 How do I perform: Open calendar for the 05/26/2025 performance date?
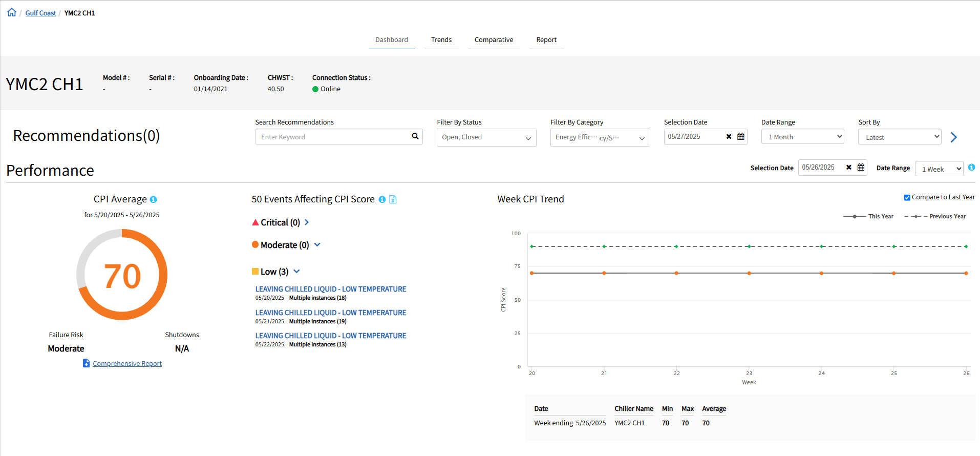coord(861,168)
